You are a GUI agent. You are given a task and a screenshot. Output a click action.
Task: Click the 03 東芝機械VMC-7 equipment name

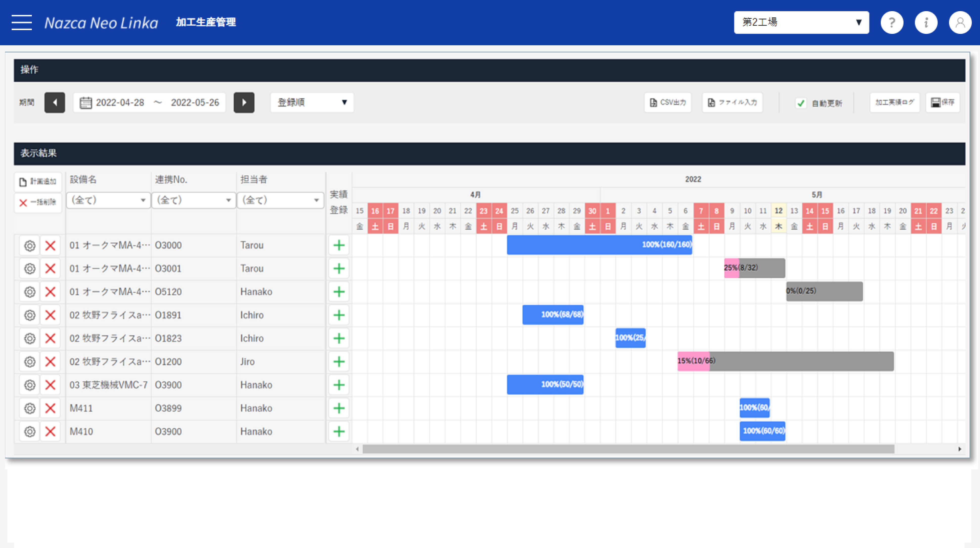[108, 385]
